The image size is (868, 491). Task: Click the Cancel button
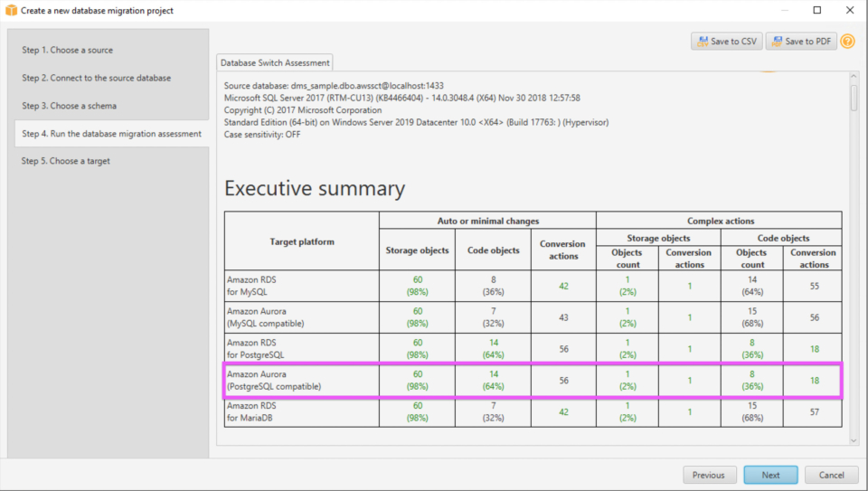tap(831, 475)
